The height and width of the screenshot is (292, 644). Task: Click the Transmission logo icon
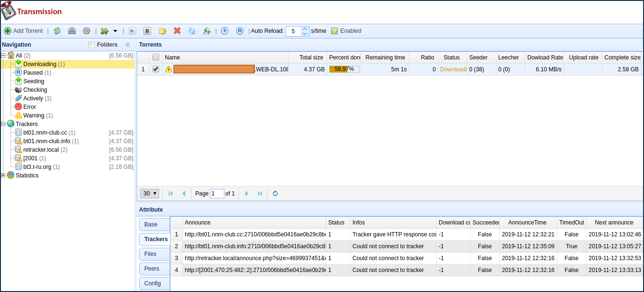pos(8,11)
